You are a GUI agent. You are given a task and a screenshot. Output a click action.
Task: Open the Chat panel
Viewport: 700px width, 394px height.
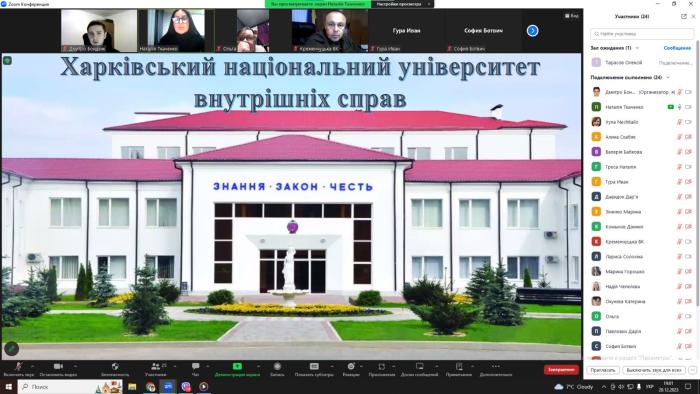click(195, 369)
